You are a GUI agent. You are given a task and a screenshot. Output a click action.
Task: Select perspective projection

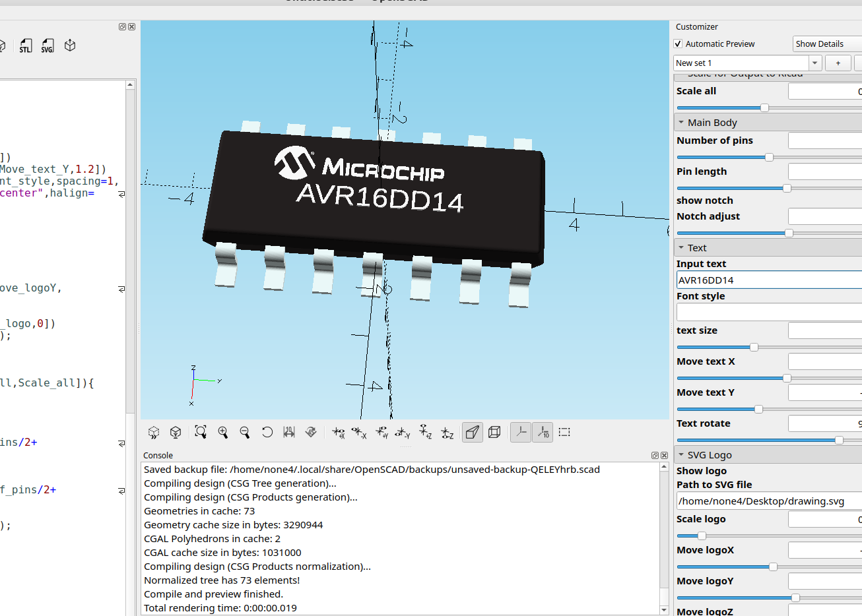point(473,432)
